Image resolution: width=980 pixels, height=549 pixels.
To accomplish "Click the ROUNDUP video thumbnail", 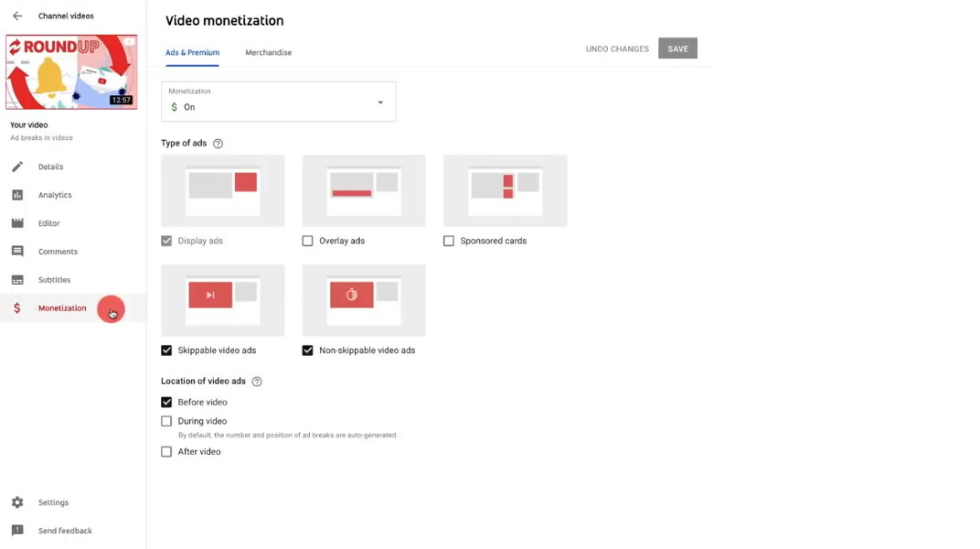I will (71, 72).
